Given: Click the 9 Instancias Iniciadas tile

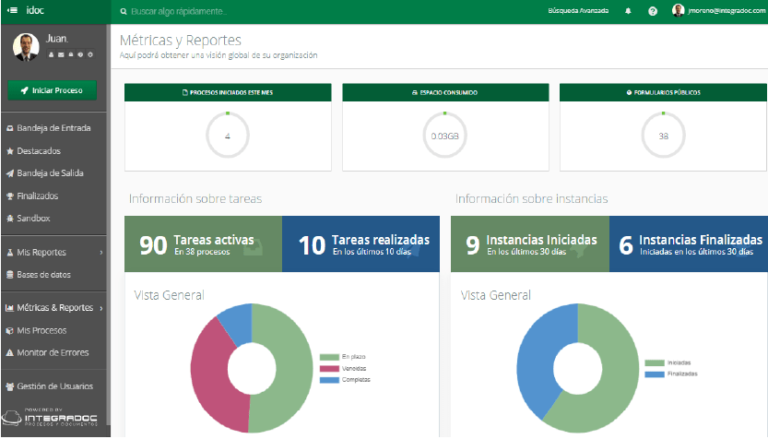Looking at the screenshot, I should [530, 244].
